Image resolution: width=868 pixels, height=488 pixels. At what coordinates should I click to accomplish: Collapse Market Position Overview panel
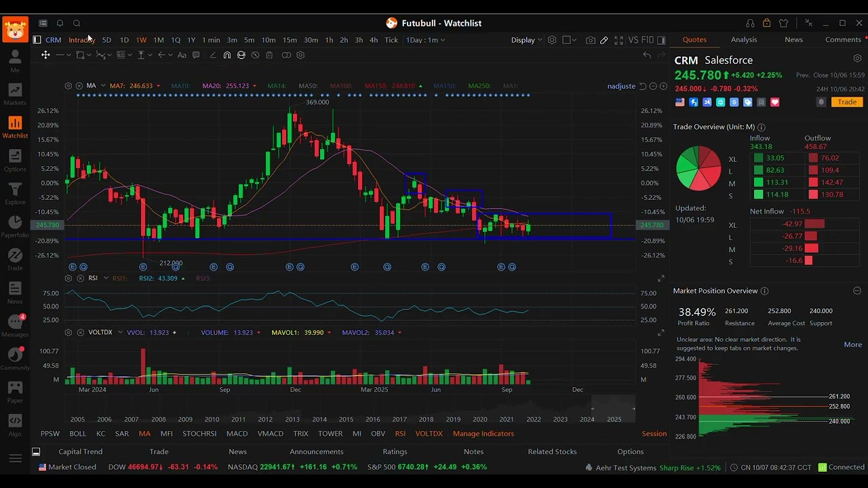point(857,291)
